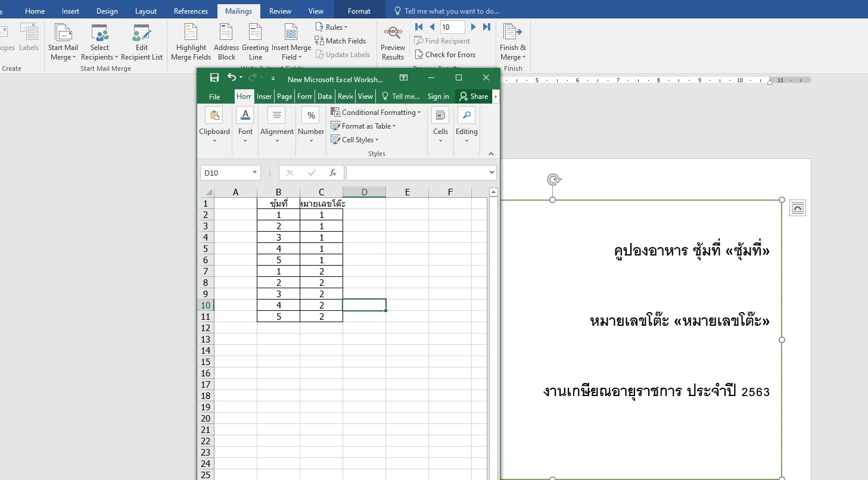Open Conditional Formatting dropdown in Excel
The image size is (868, 480).
point(376,112)
